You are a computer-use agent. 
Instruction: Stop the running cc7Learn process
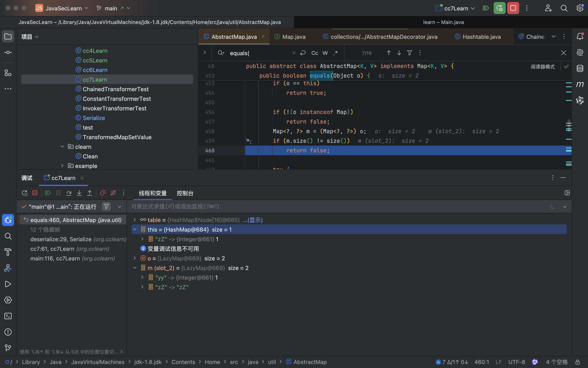click(513, 8)
